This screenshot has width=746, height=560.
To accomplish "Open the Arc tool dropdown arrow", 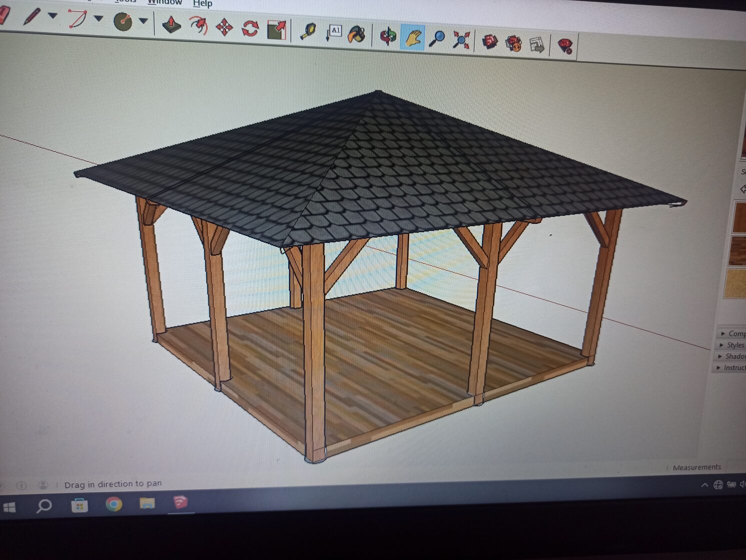I will 99,18.
